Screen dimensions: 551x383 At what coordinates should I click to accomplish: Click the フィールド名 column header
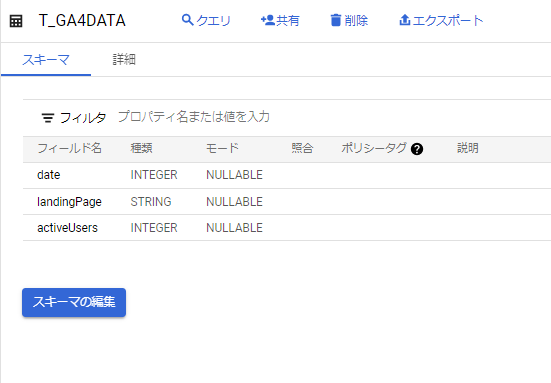(70, 148)
